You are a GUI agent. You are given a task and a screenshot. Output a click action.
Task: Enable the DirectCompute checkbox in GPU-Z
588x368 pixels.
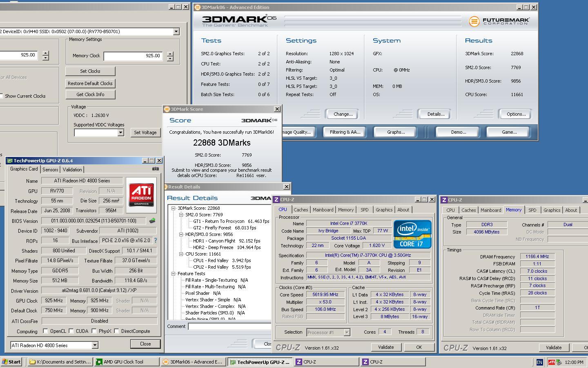point(116,331)
